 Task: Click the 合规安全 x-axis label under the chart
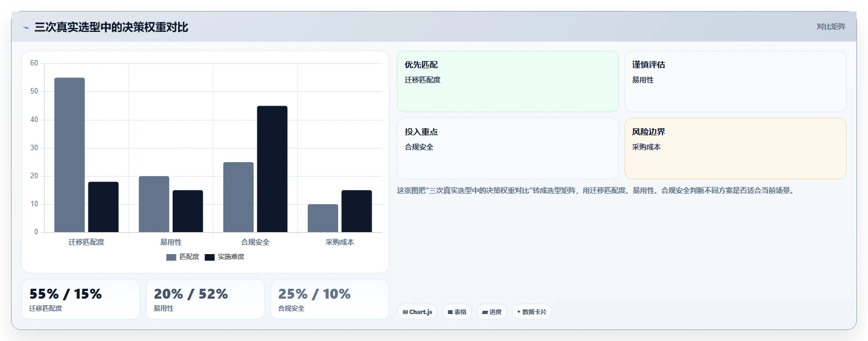point(255,242)
